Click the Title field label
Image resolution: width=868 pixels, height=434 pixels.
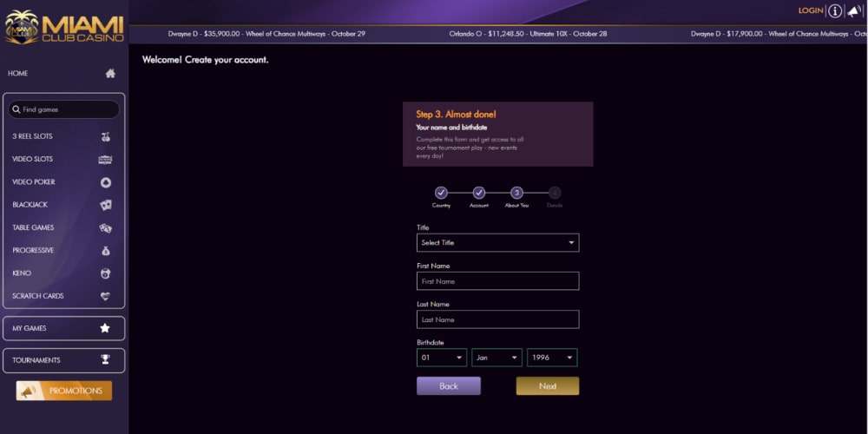[x=423, y=227]
